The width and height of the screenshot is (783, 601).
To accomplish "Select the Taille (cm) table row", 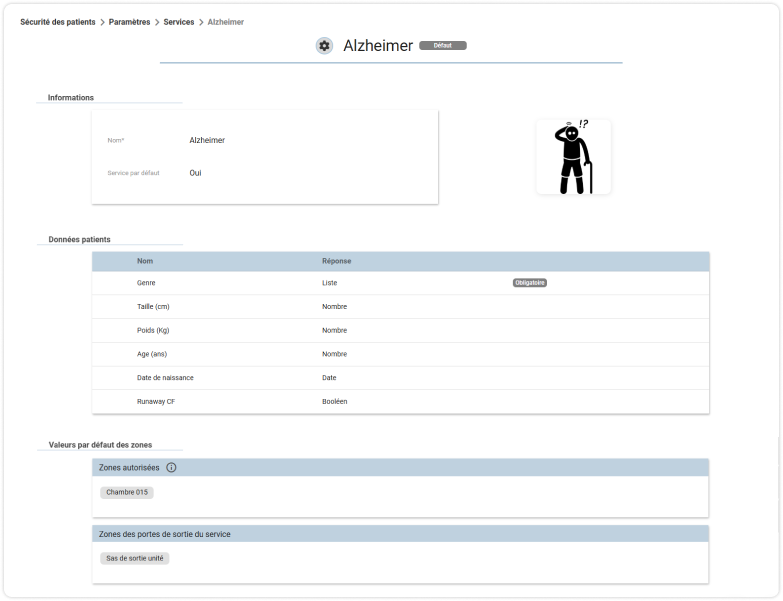I will (400, 306).
